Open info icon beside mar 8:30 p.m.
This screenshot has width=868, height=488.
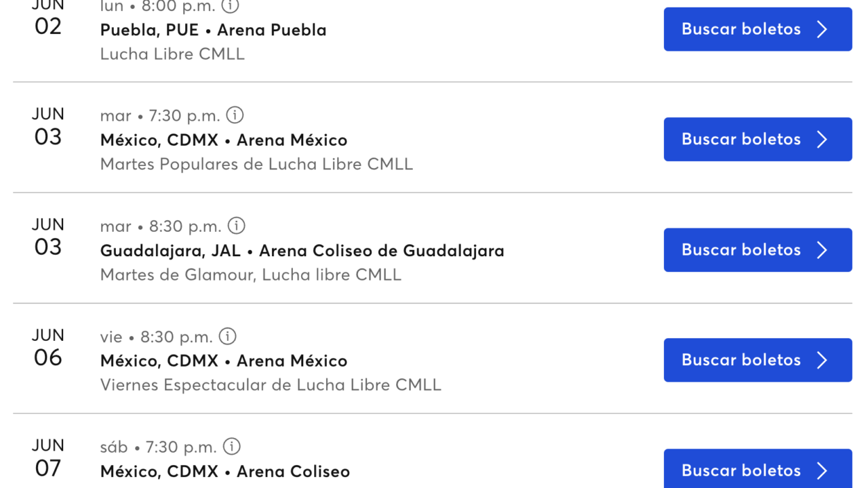(236, 225)
